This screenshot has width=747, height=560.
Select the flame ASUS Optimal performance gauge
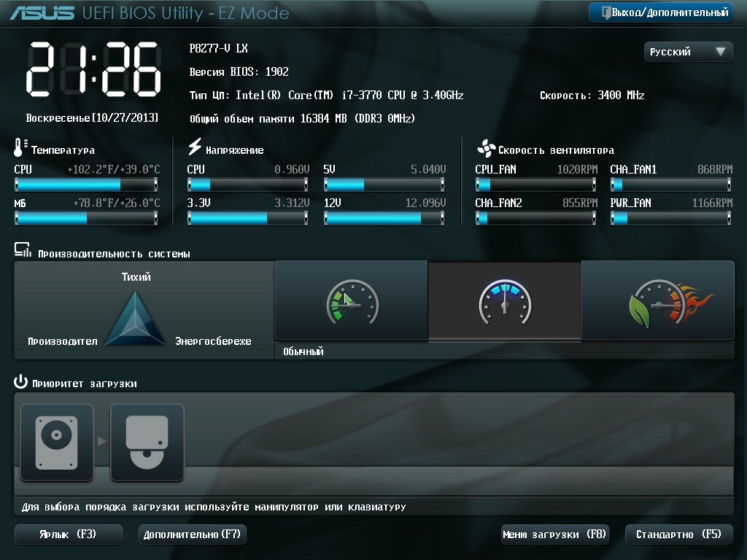659,300
